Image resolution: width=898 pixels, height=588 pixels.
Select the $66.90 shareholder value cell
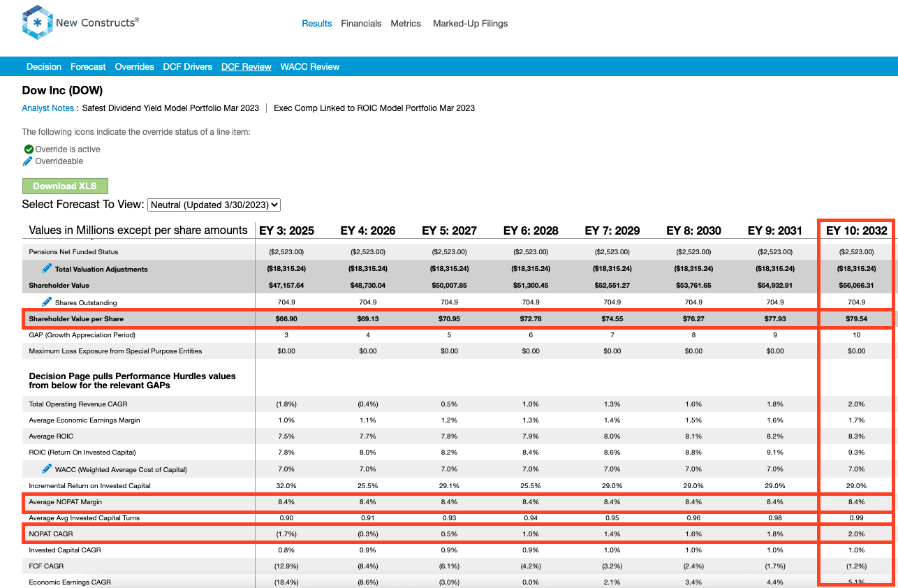coord(286,319)
